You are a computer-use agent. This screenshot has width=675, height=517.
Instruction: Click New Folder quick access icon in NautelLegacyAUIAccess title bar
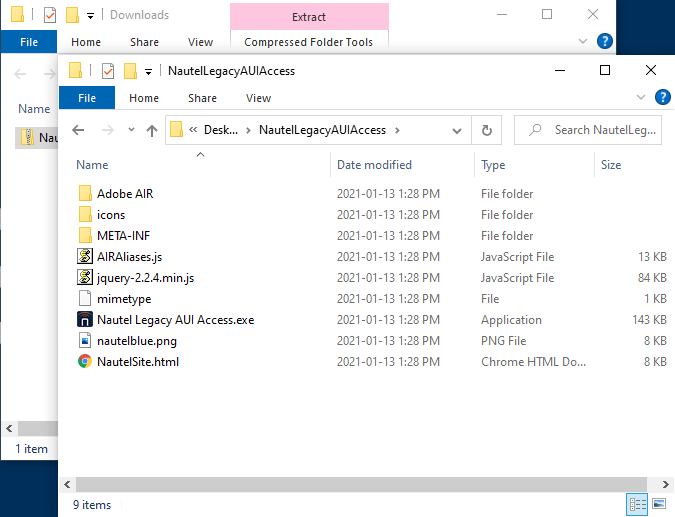(130, 71)
